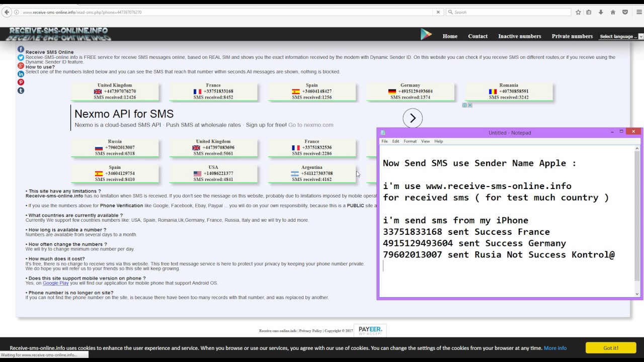Expand the Select language dropdown
The width and height of the screenshot is (644, 362).
click(621, 36)
